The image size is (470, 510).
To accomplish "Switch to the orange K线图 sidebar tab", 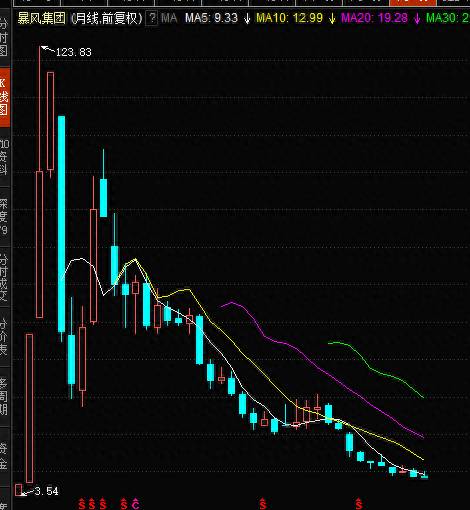I will [5, 97].
